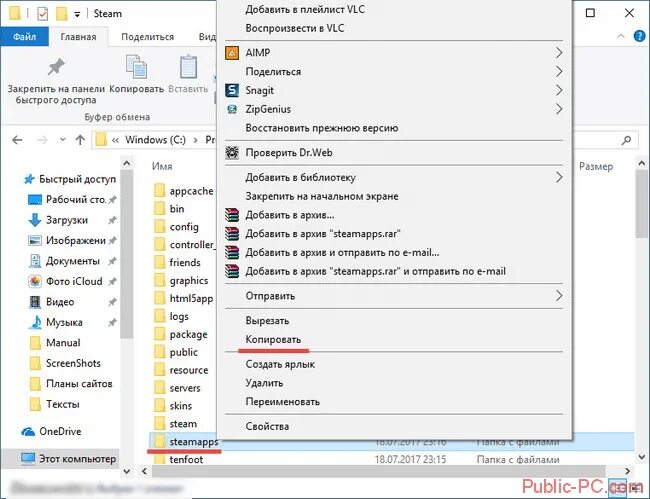Click the back navigation arrow

click(17, 140)
